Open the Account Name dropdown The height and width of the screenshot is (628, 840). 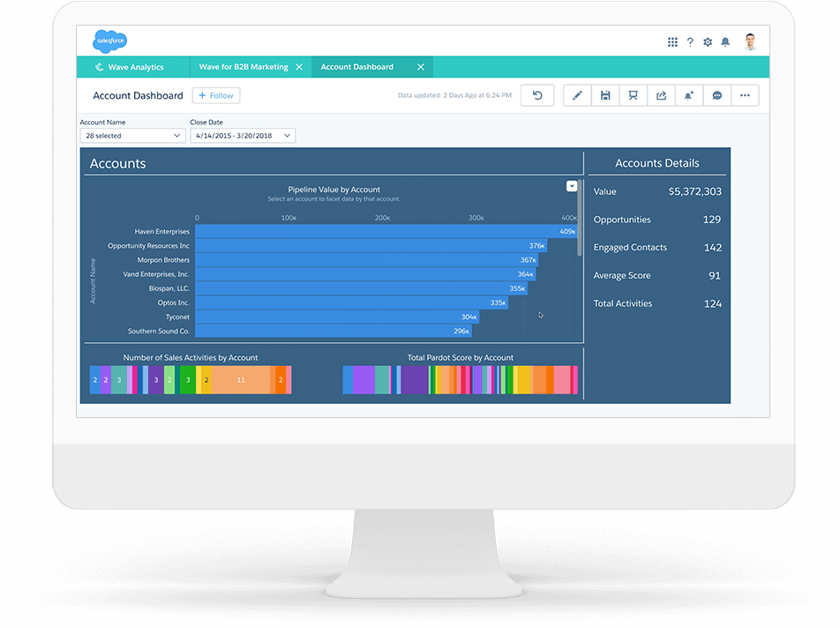(132, 136)
